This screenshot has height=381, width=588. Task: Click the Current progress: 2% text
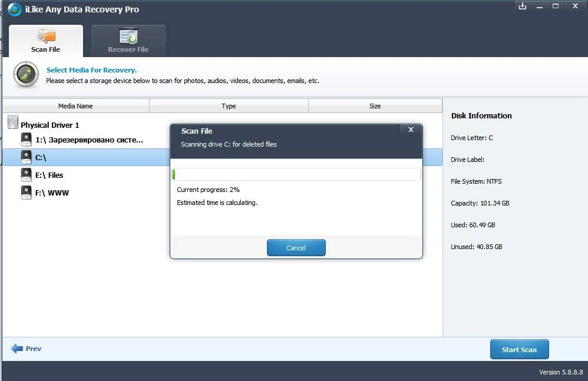(208, 190)
